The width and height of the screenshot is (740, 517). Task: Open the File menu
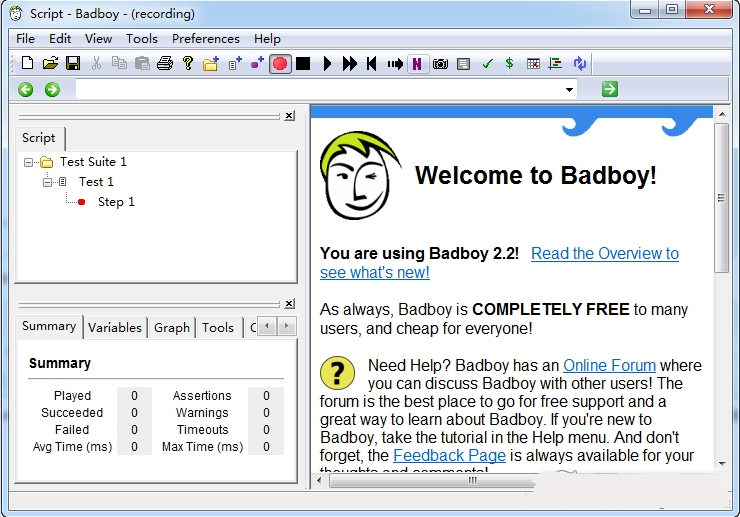25,39
